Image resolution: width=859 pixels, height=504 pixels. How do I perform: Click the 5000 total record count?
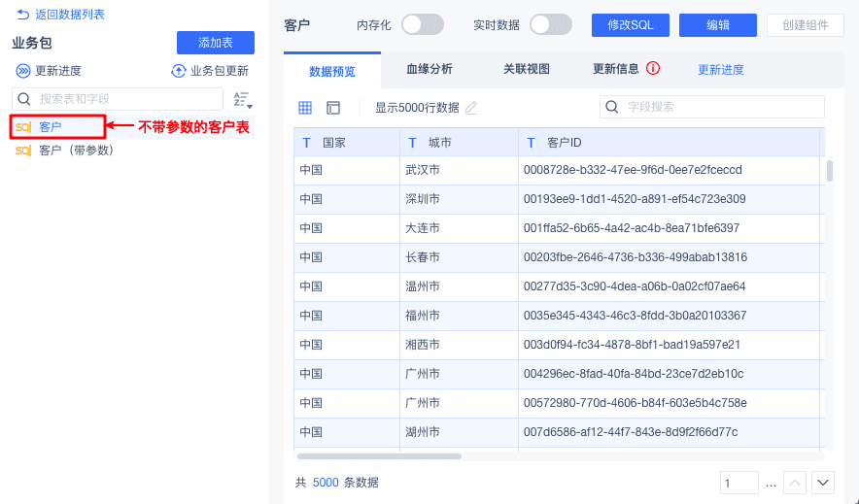tap(326, 483)
